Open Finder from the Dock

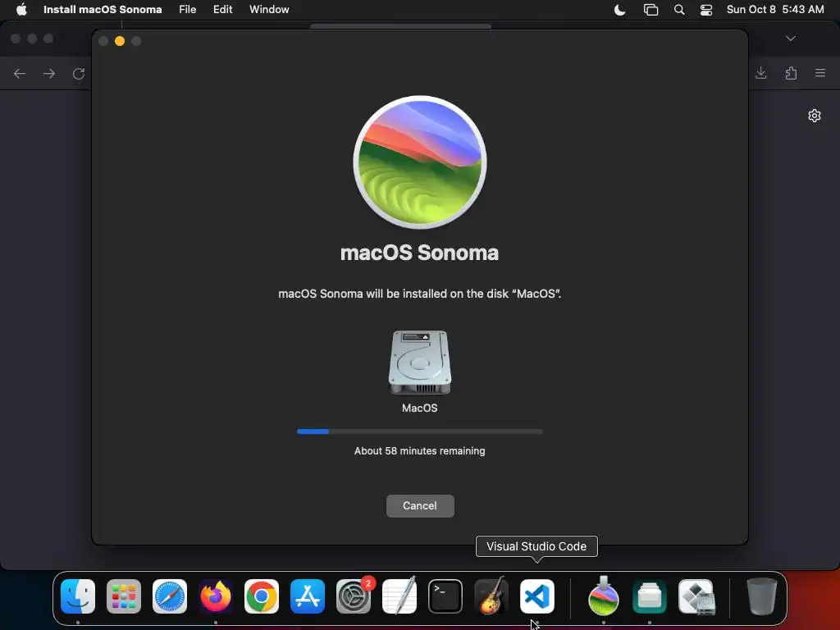(x=78, y=596)
